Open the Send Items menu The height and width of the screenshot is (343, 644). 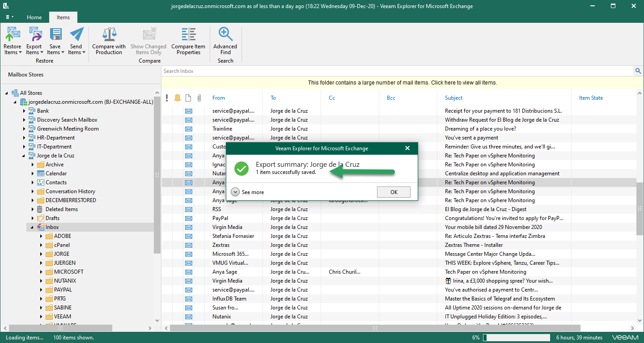coord(76,41)
